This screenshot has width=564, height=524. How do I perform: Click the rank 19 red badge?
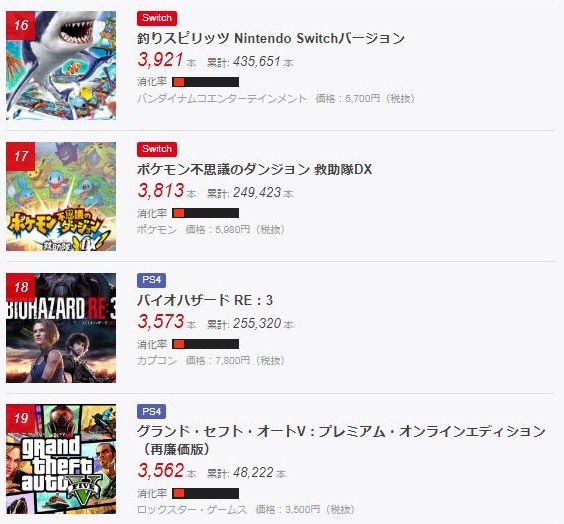coord(21,418)
